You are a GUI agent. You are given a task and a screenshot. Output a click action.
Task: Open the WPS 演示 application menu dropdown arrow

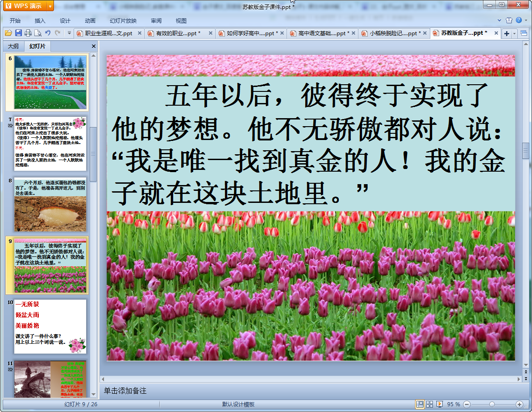pyautogui.click(x=50, y=6)
